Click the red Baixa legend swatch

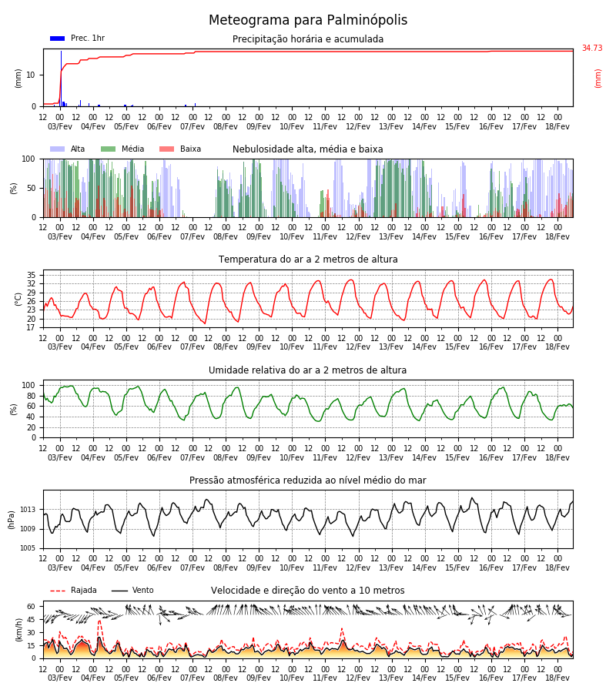click(166, 149)
